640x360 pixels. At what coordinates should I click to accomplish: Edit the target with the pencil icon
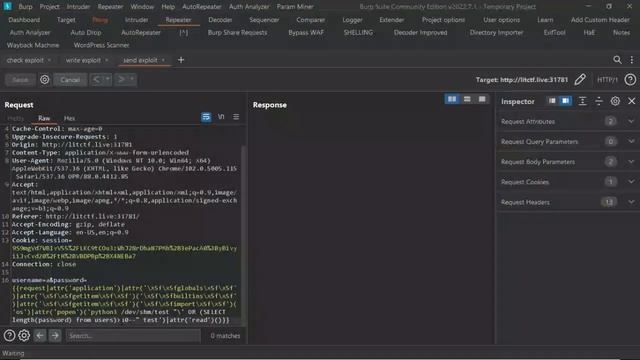click(x=580, y=80)
